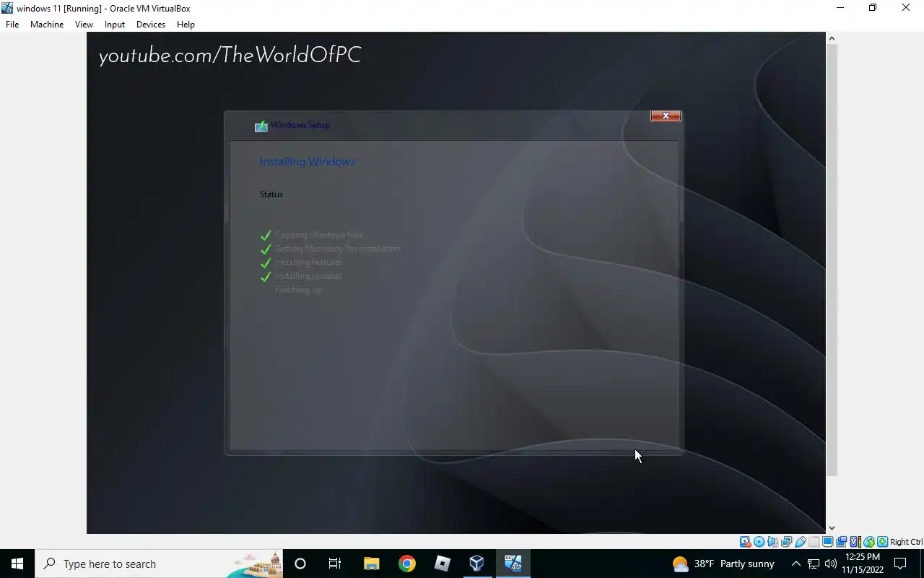Open the Devices menu
This screenshot has width=924, height=578.
(151, 24)
